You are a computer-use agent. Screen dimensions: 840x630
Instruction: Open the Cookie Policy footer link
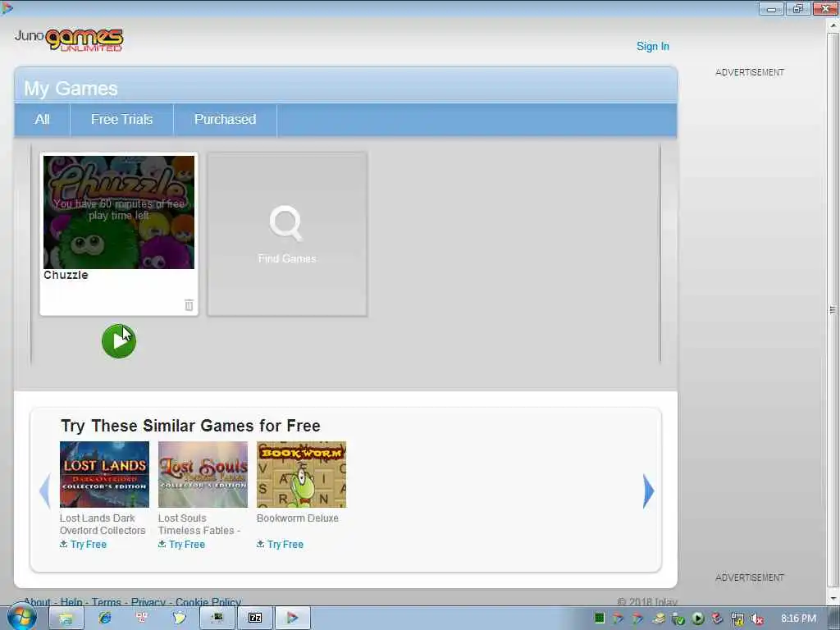[x=208, y=602]
